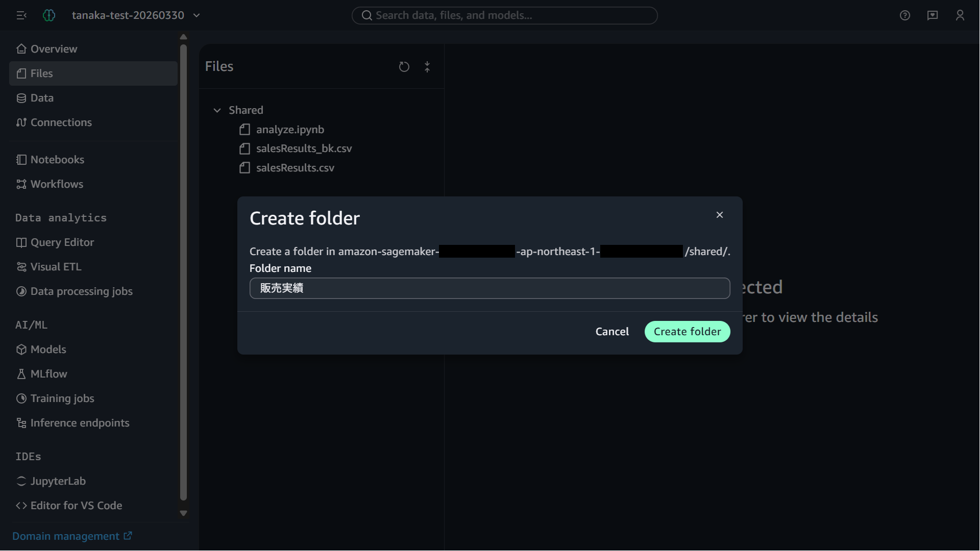Click the Visual ETL icon
This screenshot has width=980, height=551.
tap(21, 267)
